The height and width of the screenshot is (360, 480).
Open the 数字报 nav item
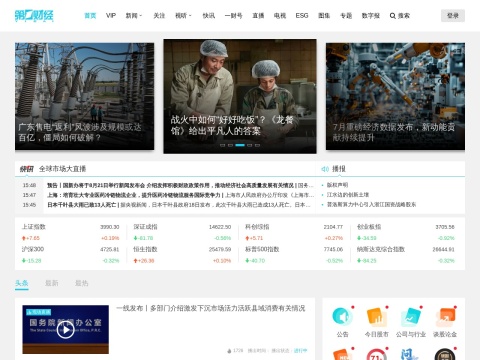[x=371, y=16]
